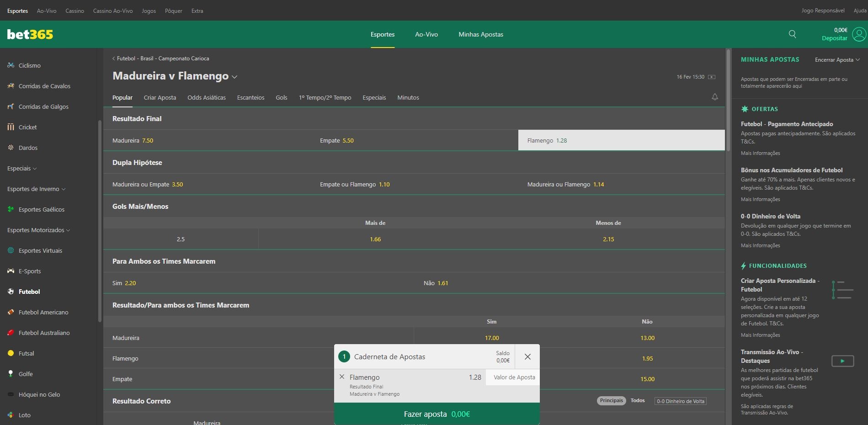The width and height of the screenshot is (868, 425).
Task: Open the Ao-Vivo header tab
Action: pos(426,34)
